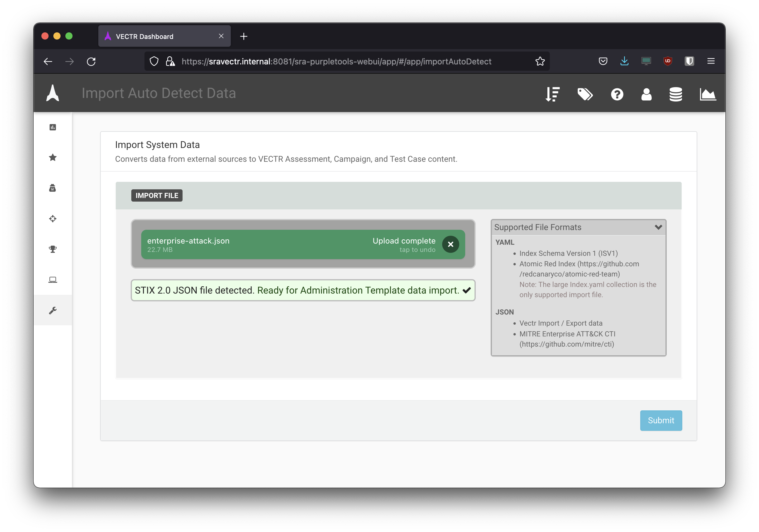The image size is (759, 532).
Task: Open the area chart reporting icon
Action: (708, 94)
